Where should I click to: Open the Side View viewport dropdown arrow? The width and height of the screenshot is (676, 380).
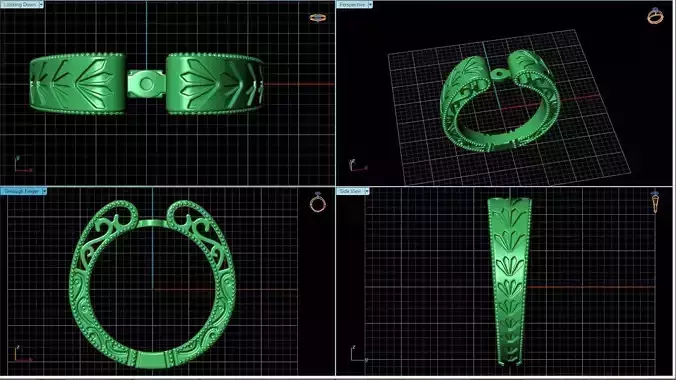(x=367, y=191)
